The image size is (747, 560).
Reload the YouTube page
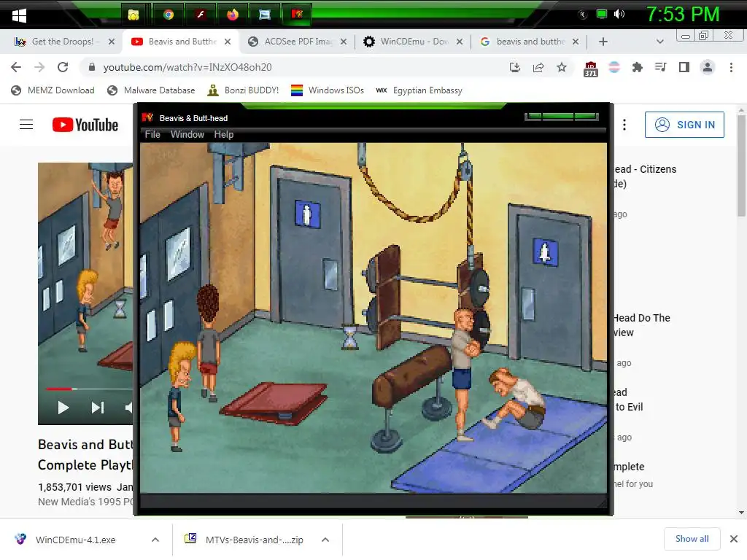pyautogui.click(x=63, y=67)
